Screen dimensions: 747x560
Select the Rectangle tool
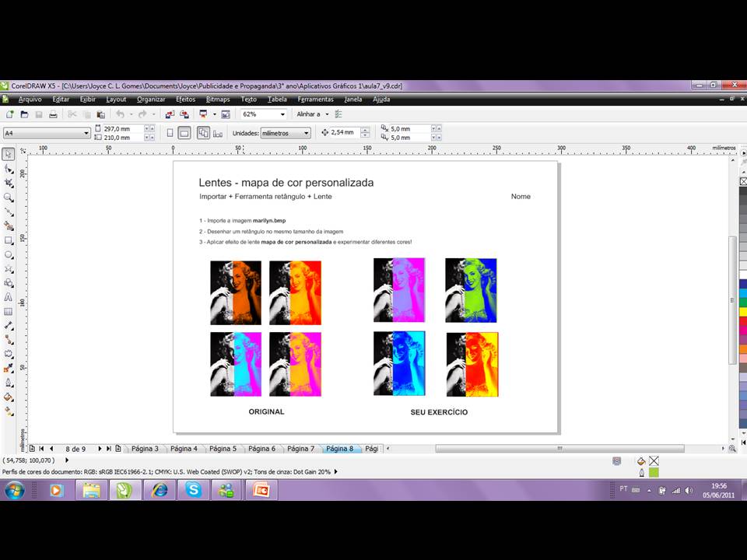tap(9, 240)
